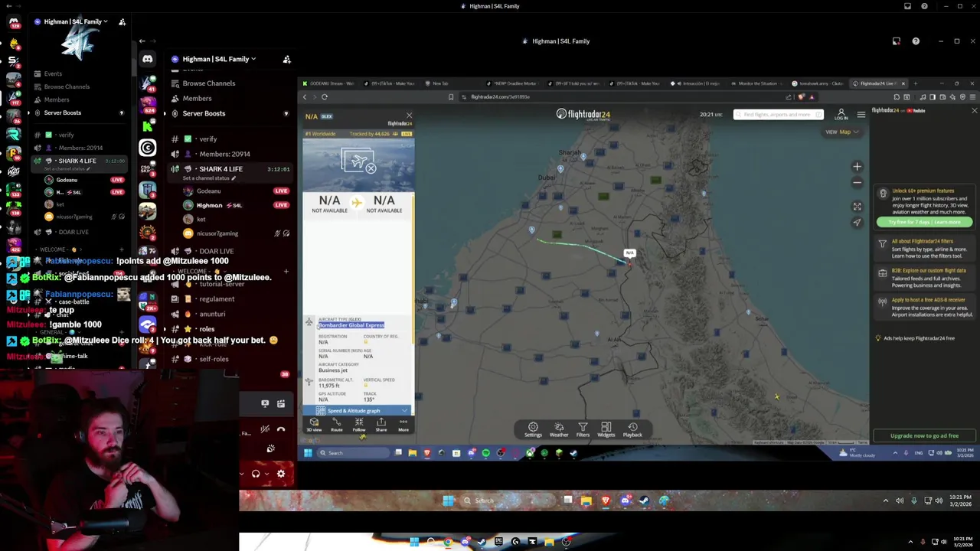The height and width of the screenshot is (551, 980).
Task: Close the flight details panel
Action: pyautogui.click(x=409, y=116)
